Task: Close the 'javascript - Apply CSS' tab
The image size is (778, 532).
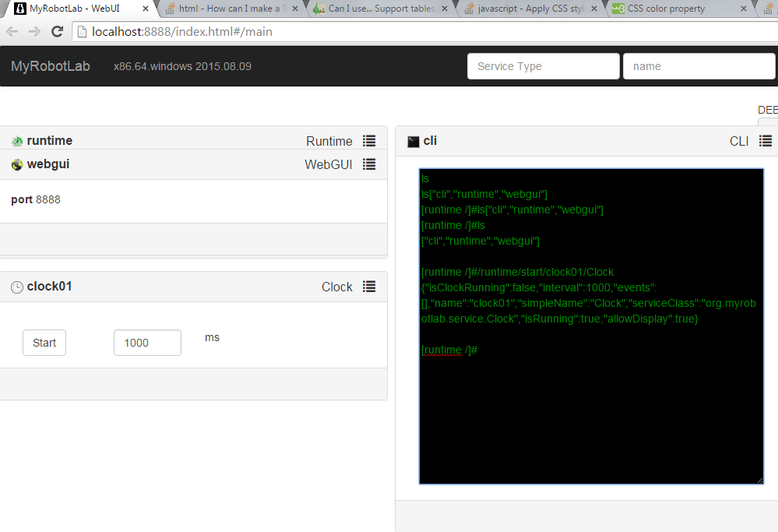Action: pos(594,9)
